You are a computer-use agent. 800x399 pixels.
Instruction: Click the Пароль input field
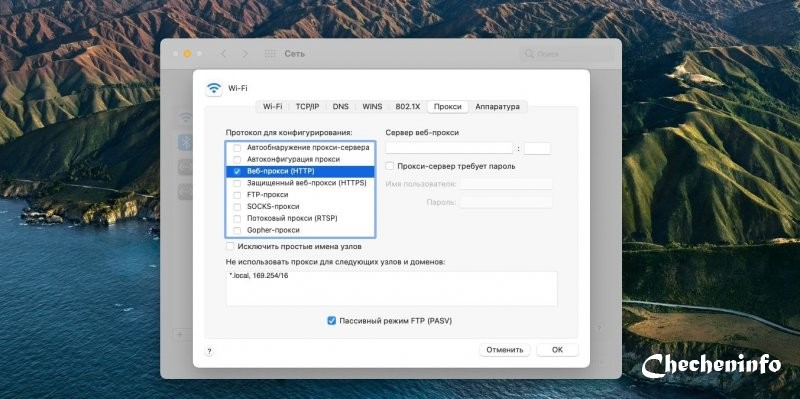click(506, 203)
